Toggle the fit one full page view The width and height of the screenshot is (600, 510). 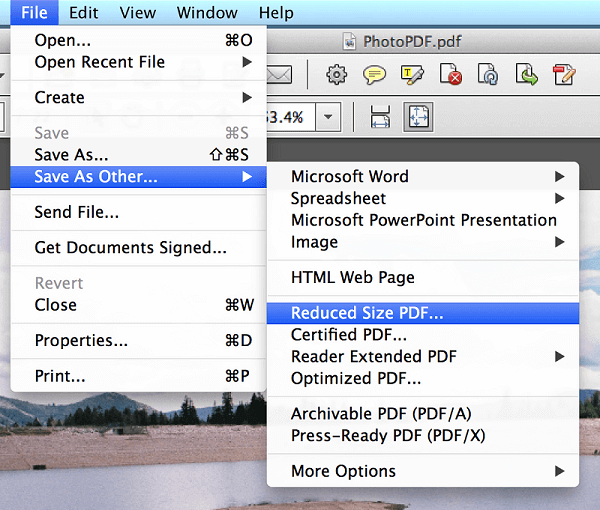pyautogui.click(x=417, y=117)
